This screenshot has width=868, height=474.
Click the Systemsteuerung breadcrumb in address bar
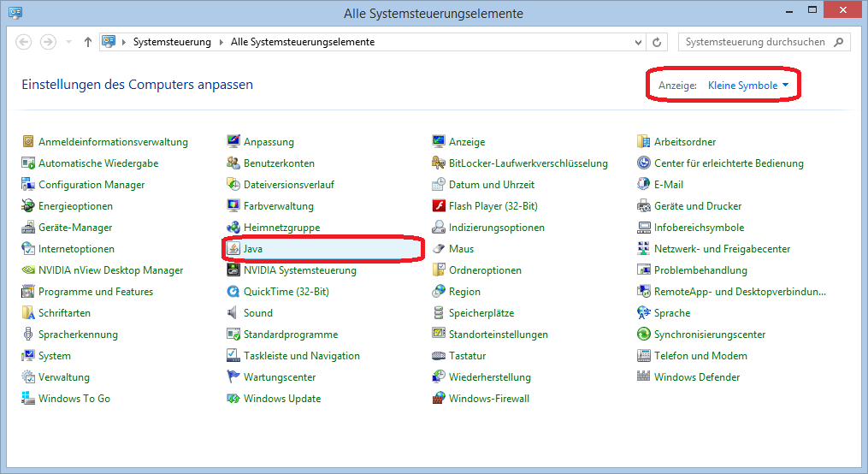point(172,42)
